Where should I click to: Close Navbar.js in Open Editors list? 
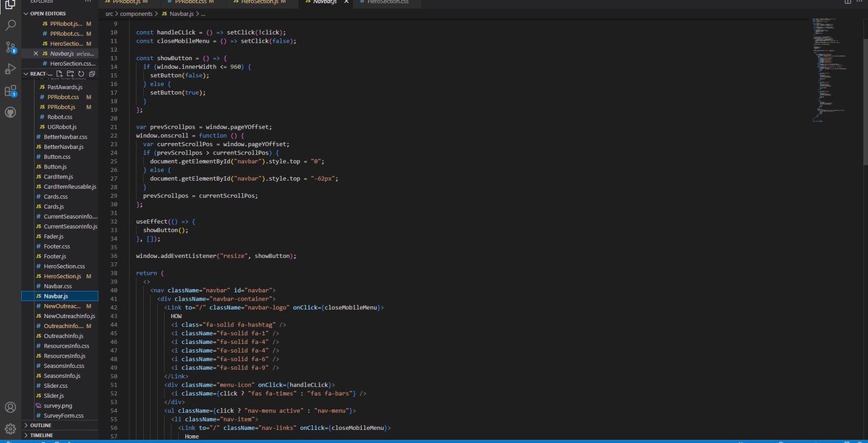click(x=36, y=53)
